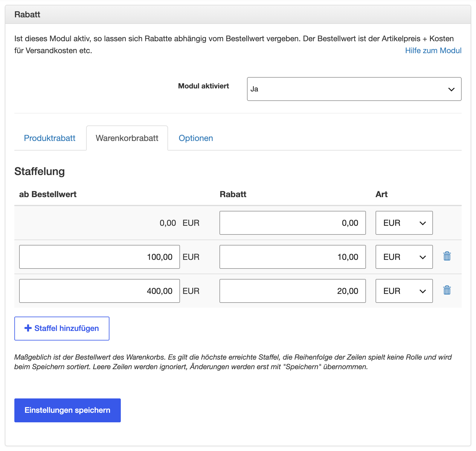This screenshot has width=476, height=451.
Task: Click the 'ab Bestellwert' column header
Action: pyautogui.click(x=48, y=194)
